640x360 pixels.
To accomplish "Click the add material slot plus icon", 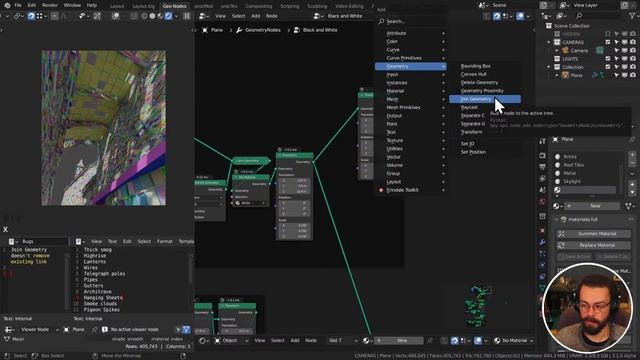I will point(632,155).
